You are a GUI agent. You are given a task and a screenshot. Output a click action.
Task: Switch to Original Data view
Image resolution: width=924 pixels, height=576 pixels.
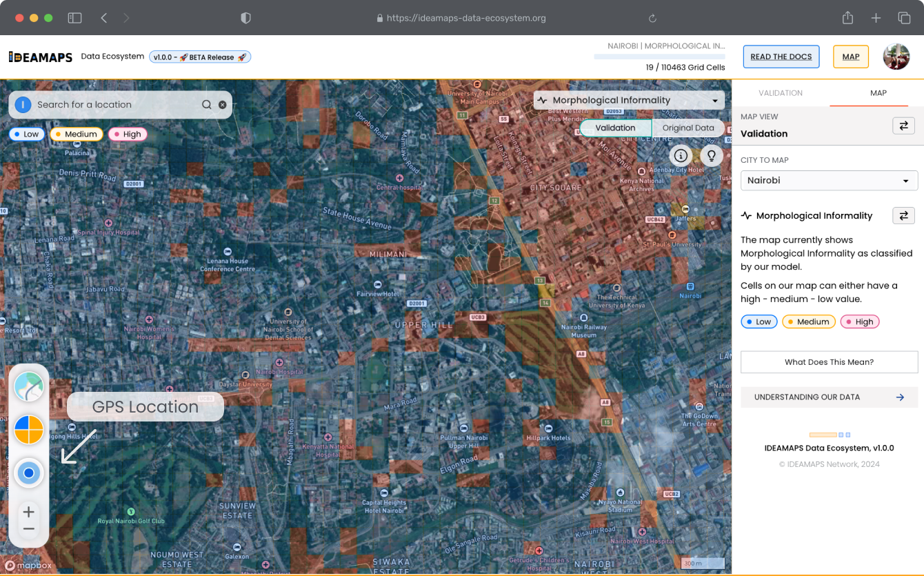687,128
